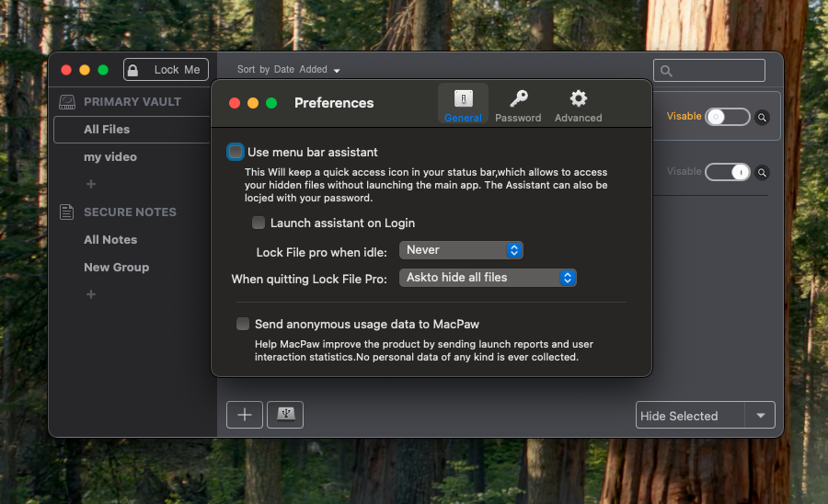Open the Sort by Date Added menu

(x=288, y=70)
